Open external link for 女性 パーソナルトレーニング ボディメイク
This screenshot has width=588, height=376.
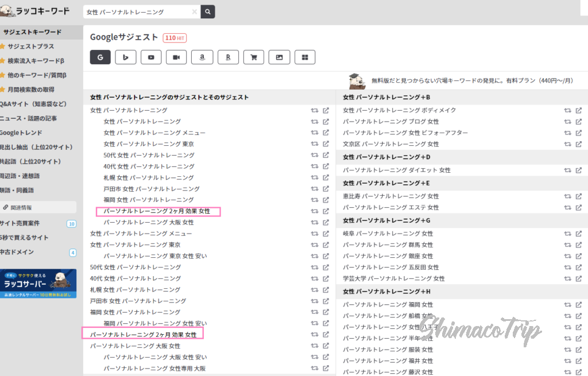click(579, 110)
